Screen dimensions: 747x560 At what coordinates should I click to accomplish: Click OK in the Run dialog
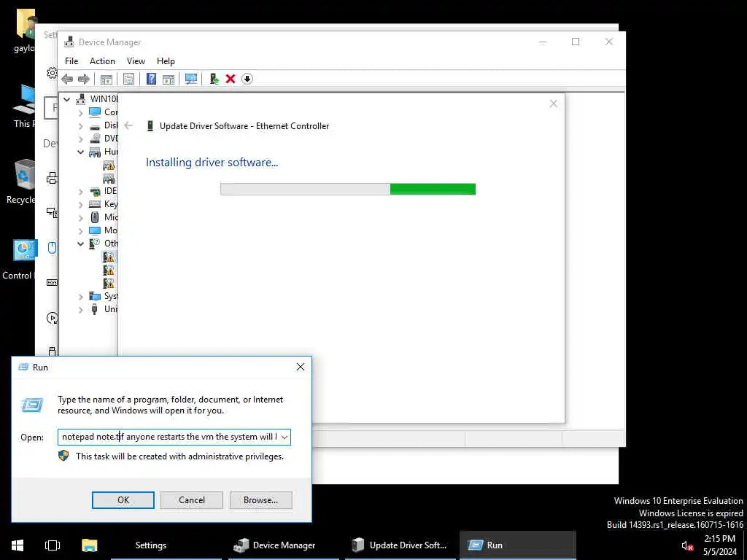coord(123,500)
